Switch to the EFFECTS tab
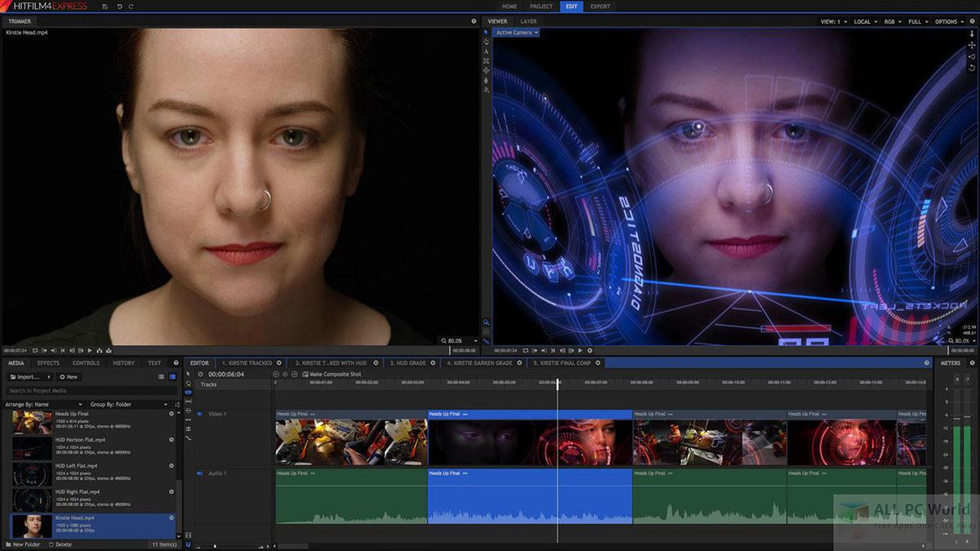This screenshot has height=551, width=980. 47,362
